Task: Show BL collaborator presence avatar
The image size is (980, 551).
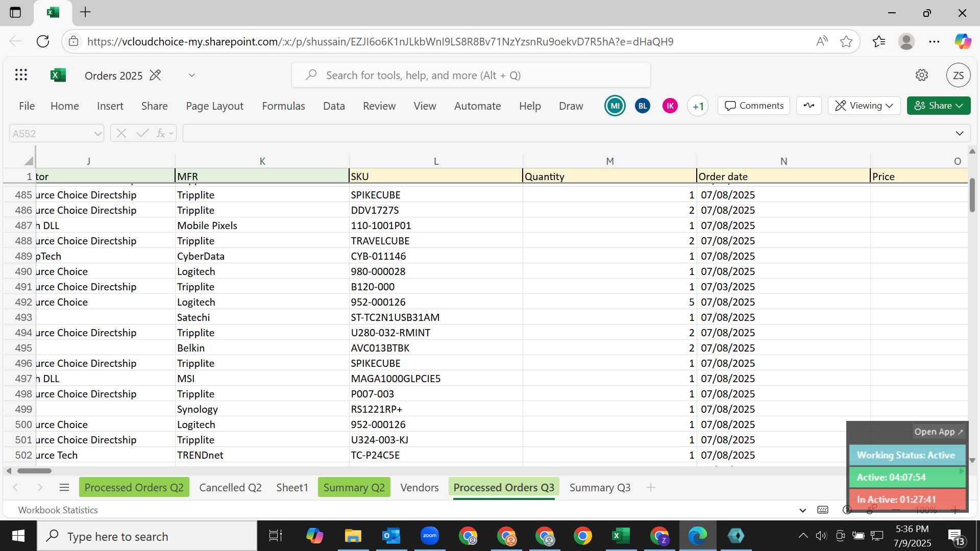Action: coord(643,106)
